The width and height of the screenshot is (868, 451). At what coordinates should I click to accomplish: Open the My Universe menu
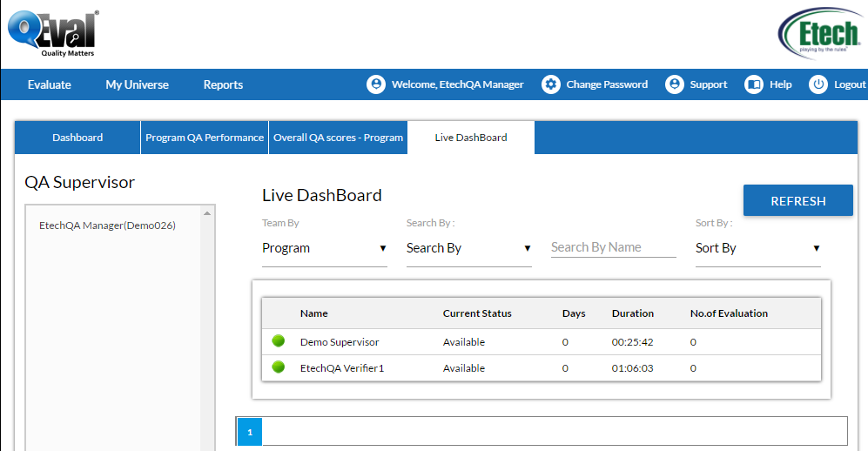[138, 84]
